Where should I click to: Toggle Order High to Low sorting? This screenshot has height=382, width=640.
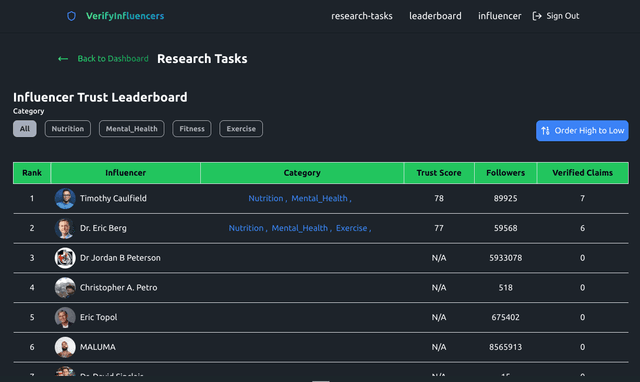[582, 131]
